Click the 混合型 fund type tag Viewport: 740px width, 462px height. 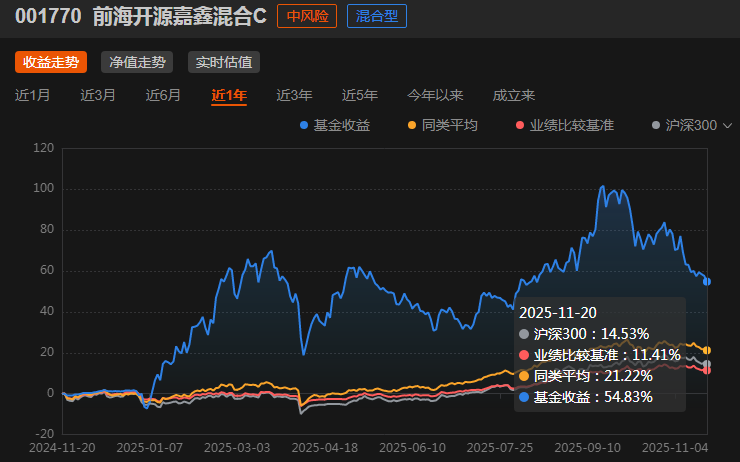point(377,16)
